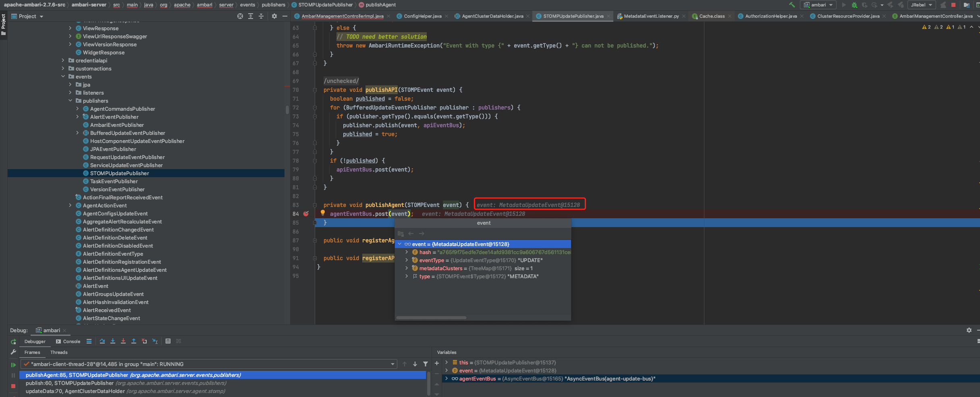The width and height of the screenshot is (980, 397).
Task: Switch to Cache.class tab
Action: tap(712, 16)
